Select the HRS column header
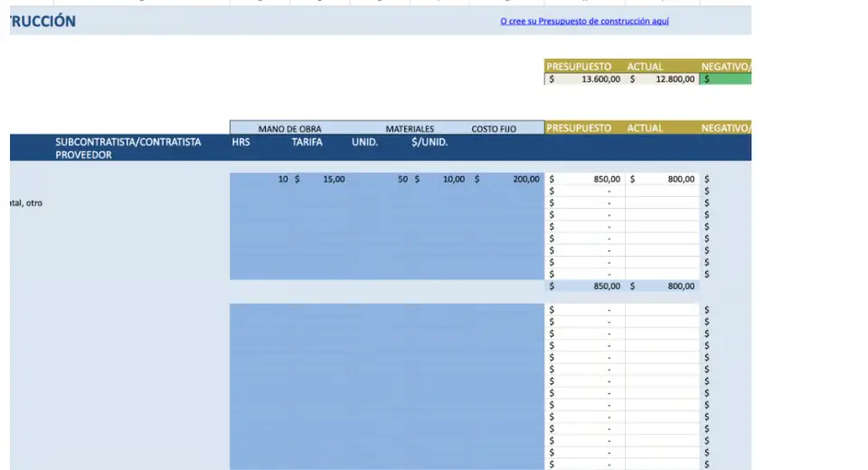 tap(241, 142)
